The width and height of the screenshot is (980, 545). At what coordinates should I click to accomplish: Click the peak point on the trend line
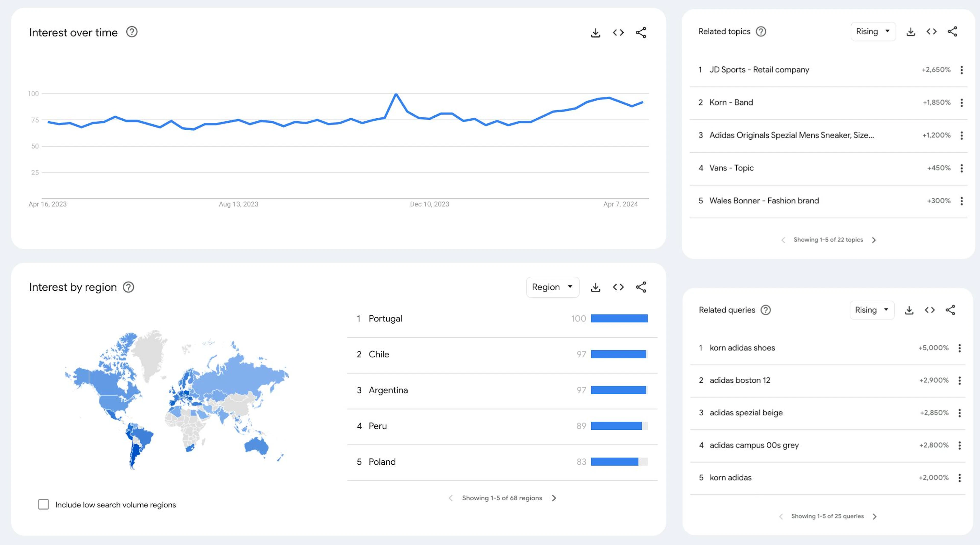point(396,94)
